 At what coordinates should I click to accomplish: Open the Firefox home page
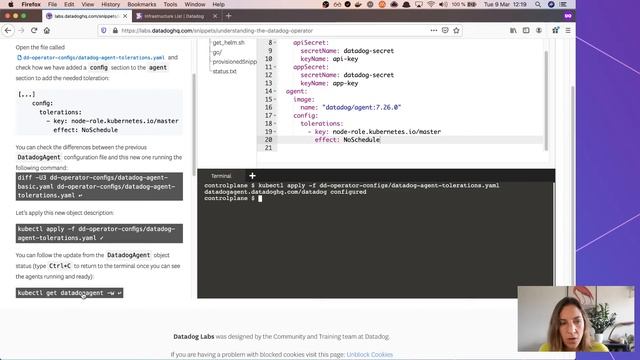click(x=47, y=31)
